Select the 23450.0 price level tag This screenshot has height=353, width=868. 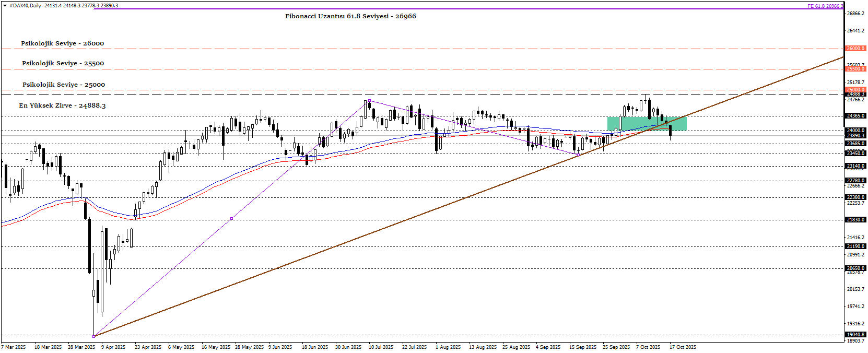pos(855,154)
